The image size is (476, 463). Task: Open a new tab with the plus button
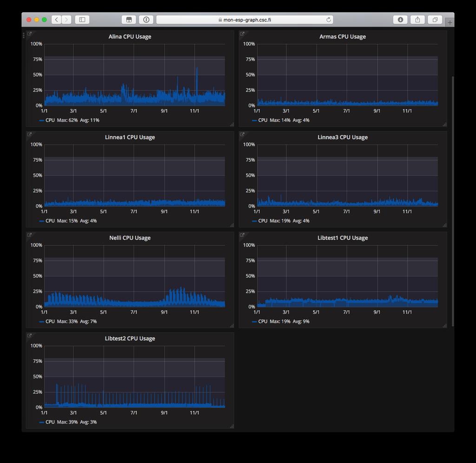point(450,22)
